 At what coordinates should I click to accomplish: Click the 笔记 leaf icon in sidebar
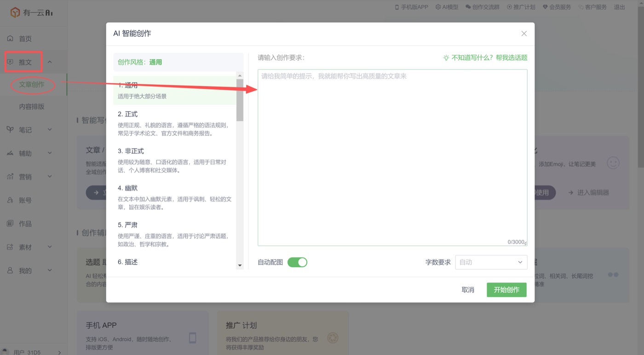(x=10, y=130)
